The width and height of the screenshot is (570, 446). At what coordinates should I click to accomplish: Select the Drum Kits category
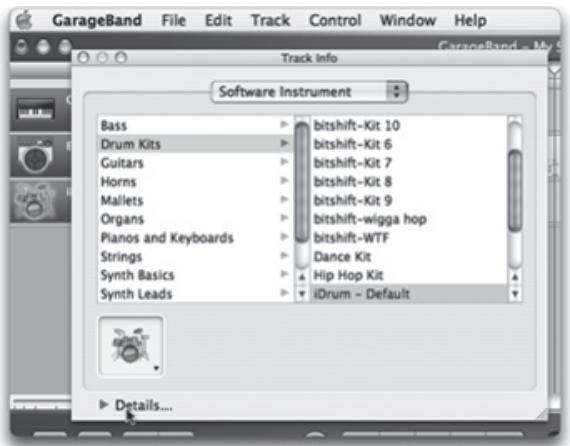pyautogui.click(x=195, y=144)
